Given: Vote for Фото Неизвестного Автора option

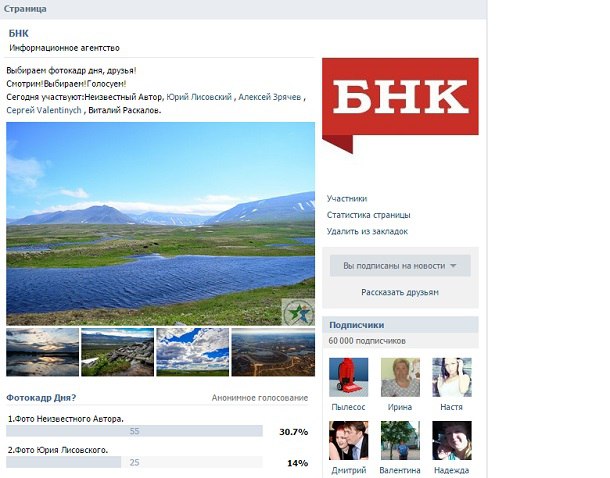Looking at the screenshot, I should point(66,419).
